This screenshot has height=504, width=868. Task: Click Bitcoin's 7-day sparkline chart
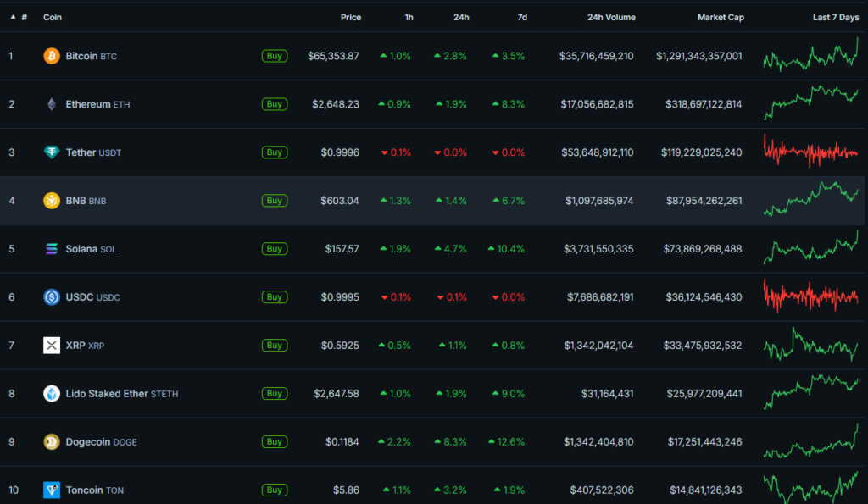[810, 56]
